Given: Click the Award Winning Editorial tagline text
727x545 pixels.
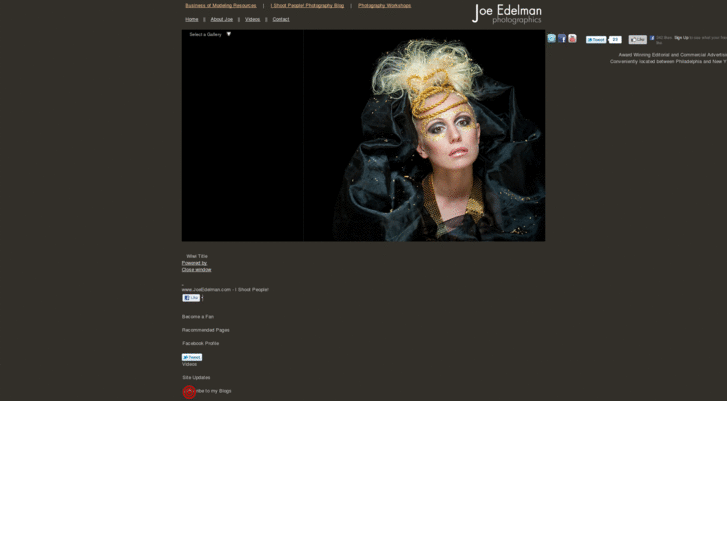Looking at the screenshot, I should [x=673, y=55].
